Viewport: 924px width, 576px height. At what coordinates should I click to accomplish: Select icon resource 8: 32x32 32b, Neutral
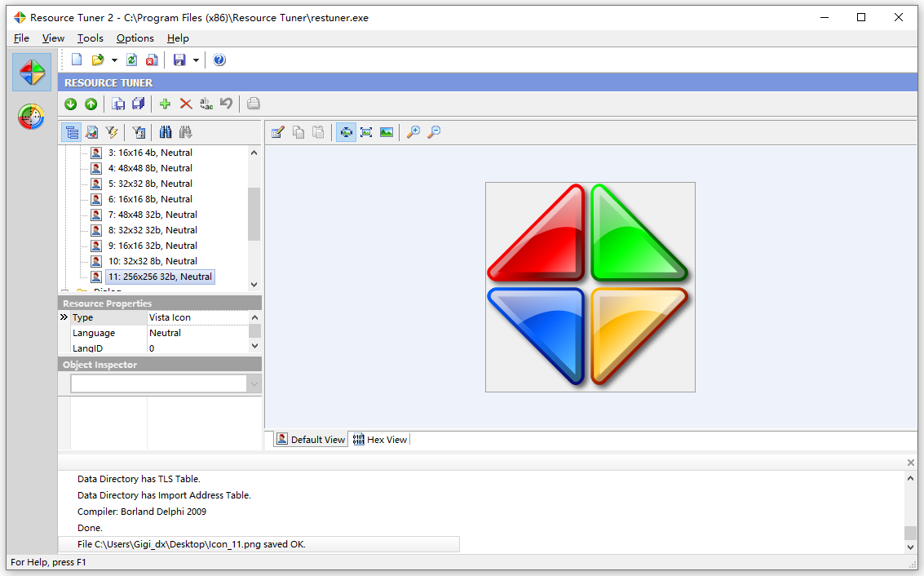[x=152, y=230]
